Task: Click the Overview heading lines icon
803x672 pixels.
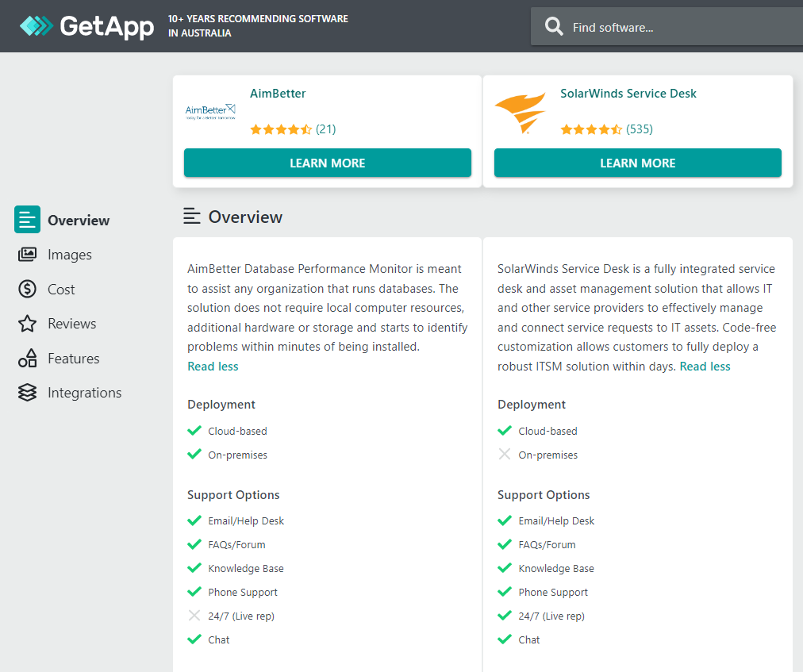Action: click(191, 217)
